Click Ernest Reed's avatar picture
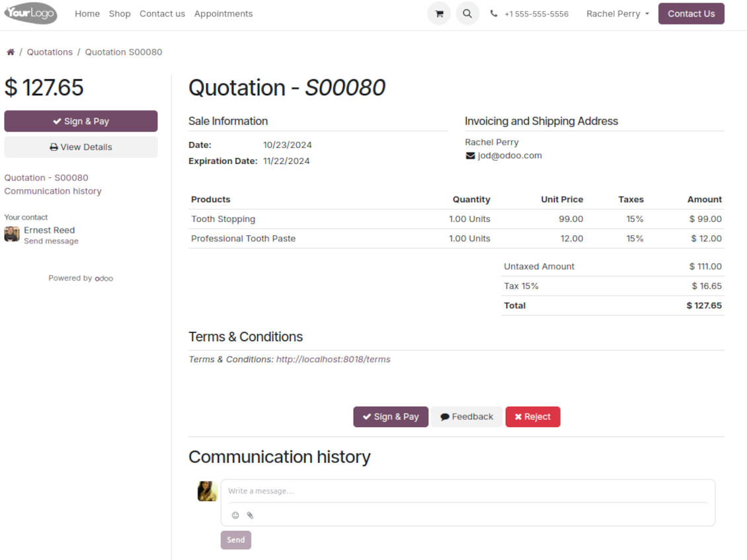The image size is (747, 560). (12, 234)
